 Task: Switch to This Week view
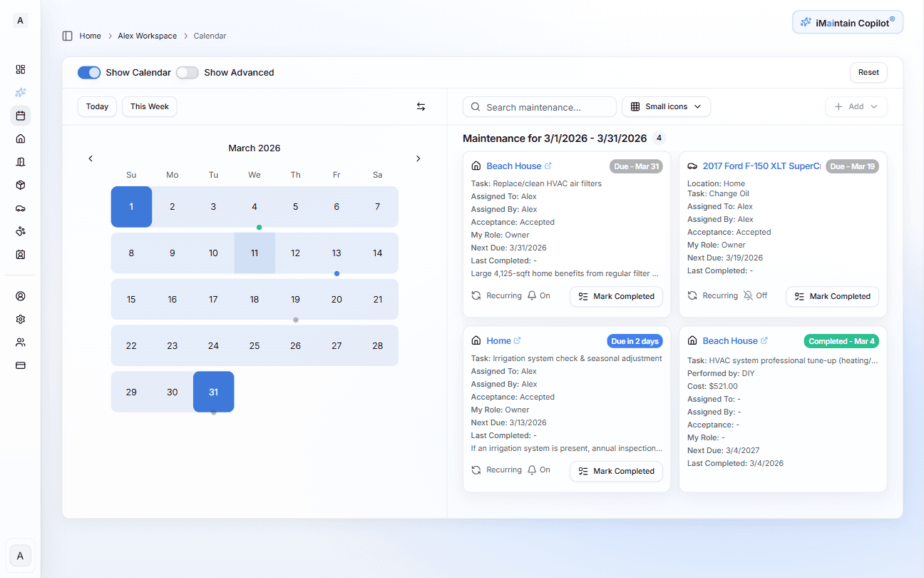click(149, 106)
